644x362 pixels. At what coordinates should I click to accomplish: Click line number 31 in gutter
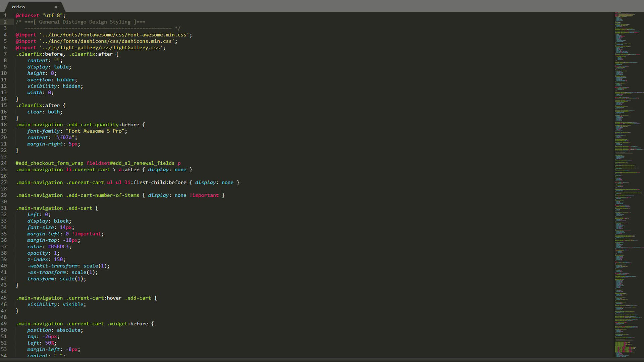(4, 208)
